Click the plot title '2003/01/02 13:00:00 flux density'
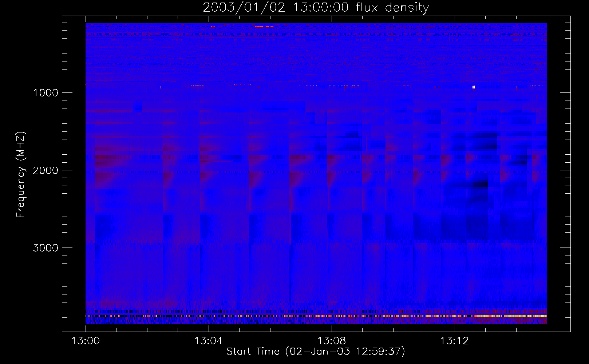Viewport: 589px width, 364px height. pos(316,7)
